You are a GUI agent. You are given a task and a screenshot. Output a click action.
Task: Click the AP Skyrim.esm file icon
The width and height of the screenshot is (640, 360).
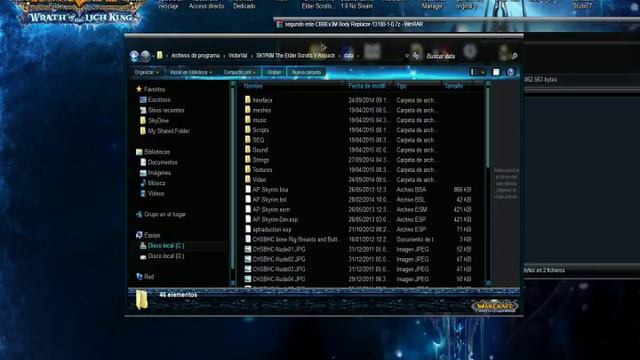coord(248,209)
